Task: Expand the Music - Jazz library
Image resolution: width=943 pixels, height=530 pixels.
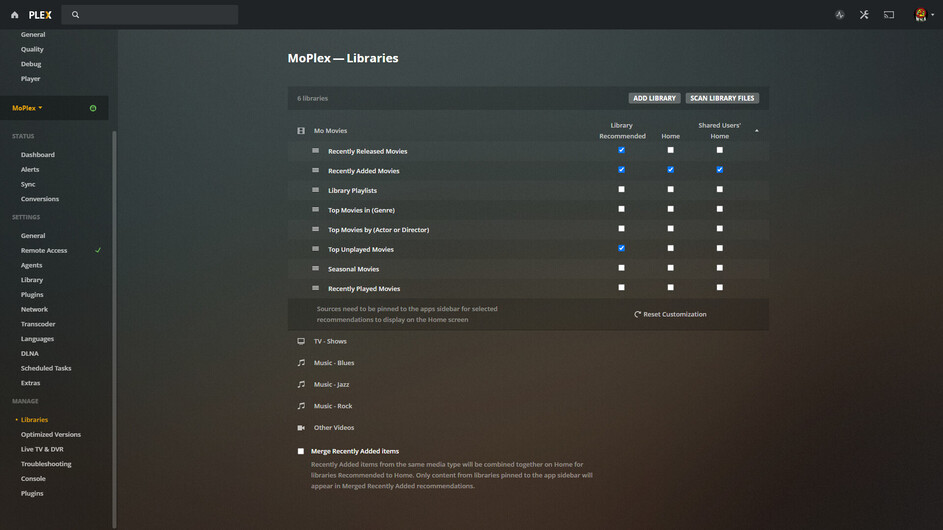Action: [331, 384]
